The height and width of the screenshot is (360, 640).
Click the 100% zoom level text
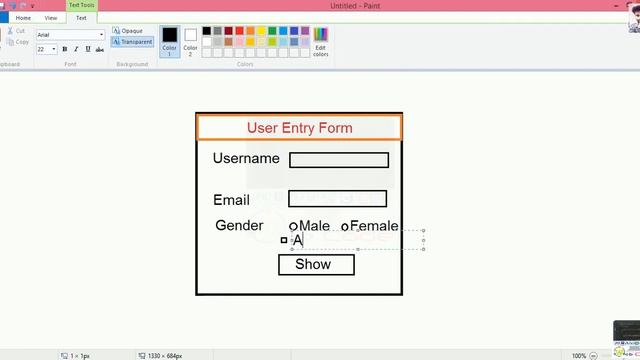point(579,356)
